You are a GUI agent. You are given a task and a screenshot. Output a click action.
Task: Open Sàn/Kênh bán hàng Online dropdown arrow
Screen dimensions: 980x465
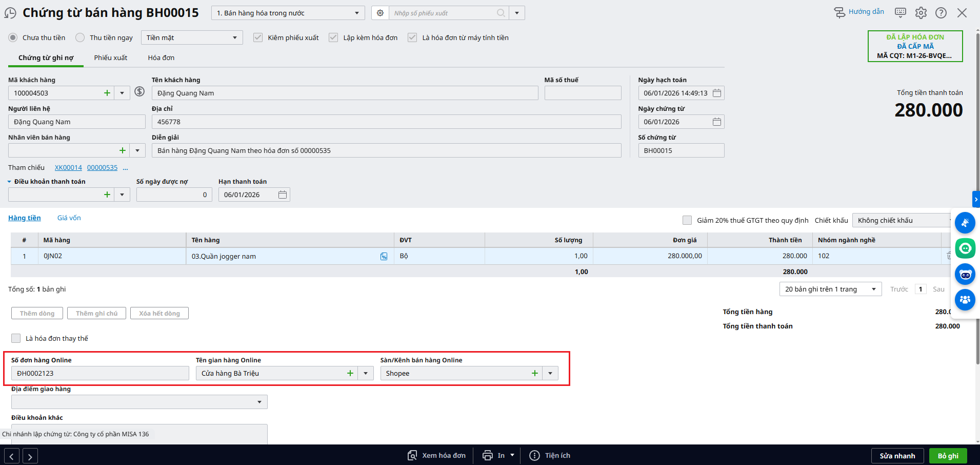(x=550, y=373)
